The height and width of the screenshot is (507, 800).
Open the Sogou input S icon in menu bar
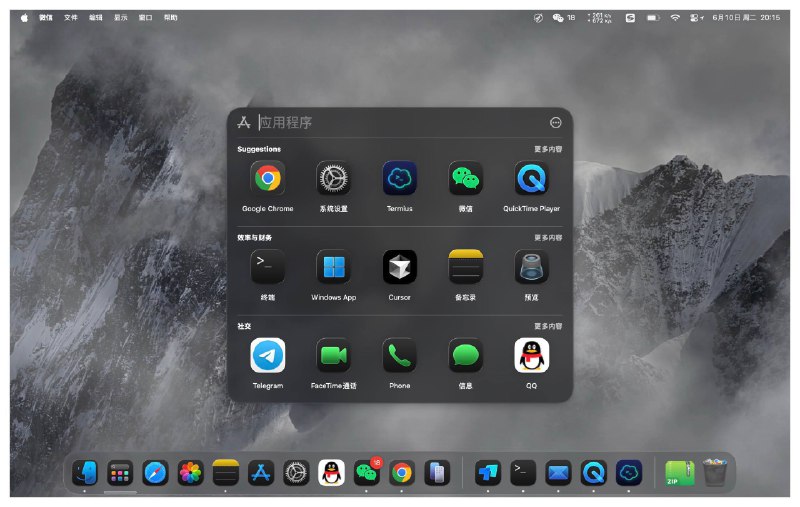point(631,17)
